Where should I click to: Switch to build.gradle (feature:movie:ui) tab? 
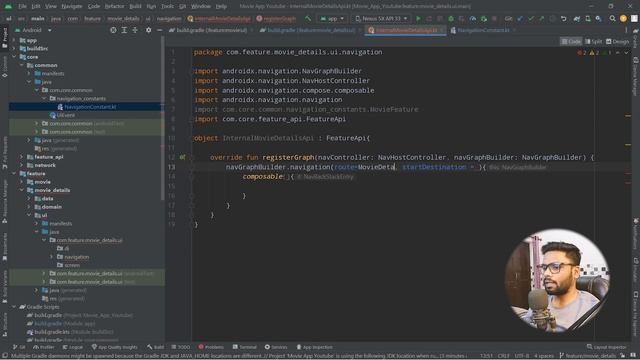click(x=211, y=30)
